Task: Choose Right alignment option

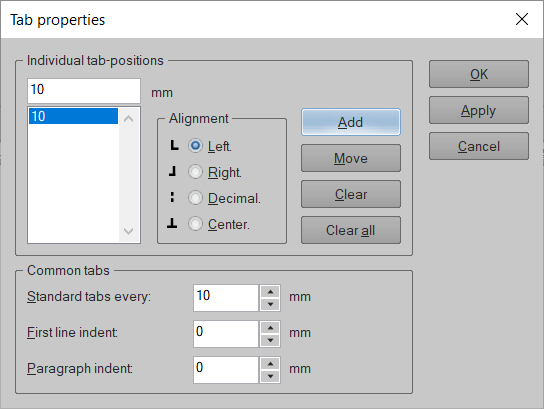Action: (195, 172)
